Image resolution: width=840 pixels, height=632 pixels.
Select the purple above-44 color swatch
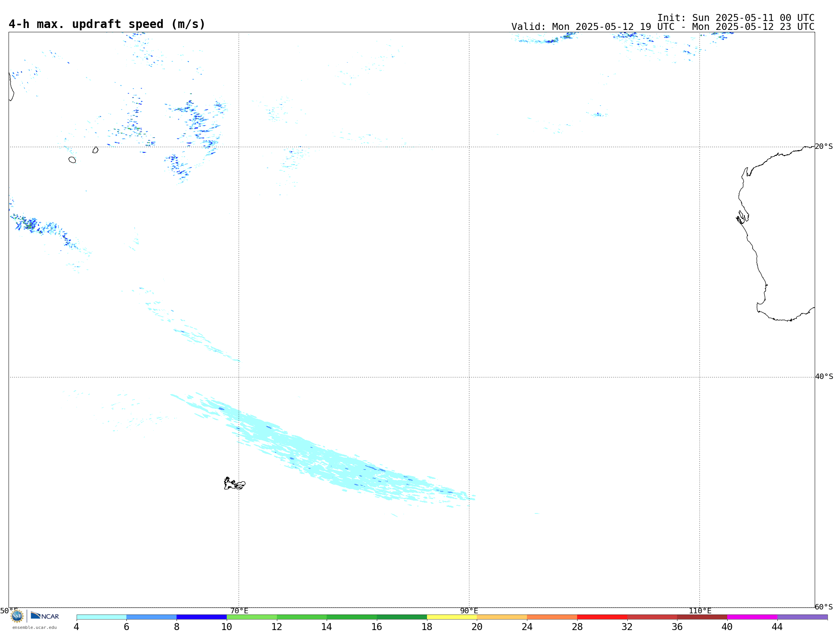click(802, 617)
